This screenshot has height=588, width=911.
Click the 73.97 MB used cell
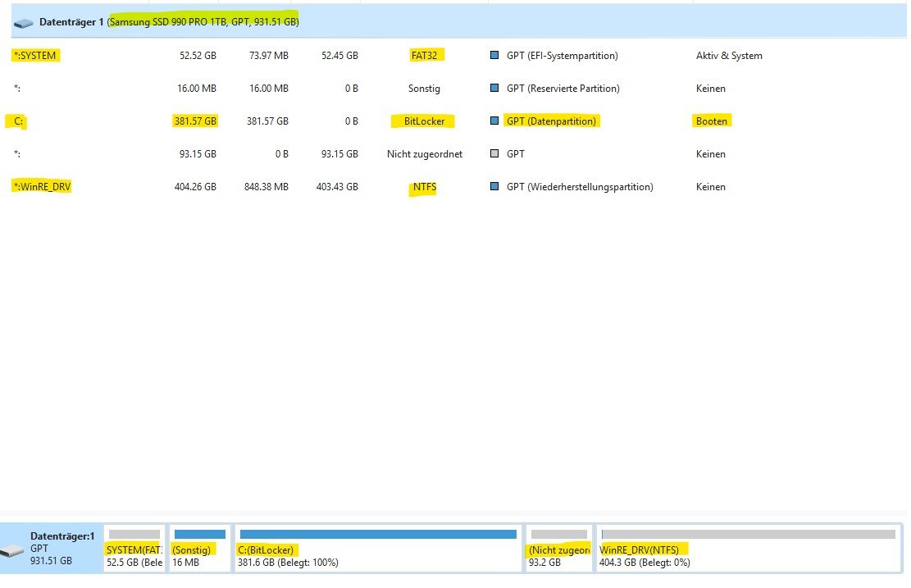[x=268, y=55]
